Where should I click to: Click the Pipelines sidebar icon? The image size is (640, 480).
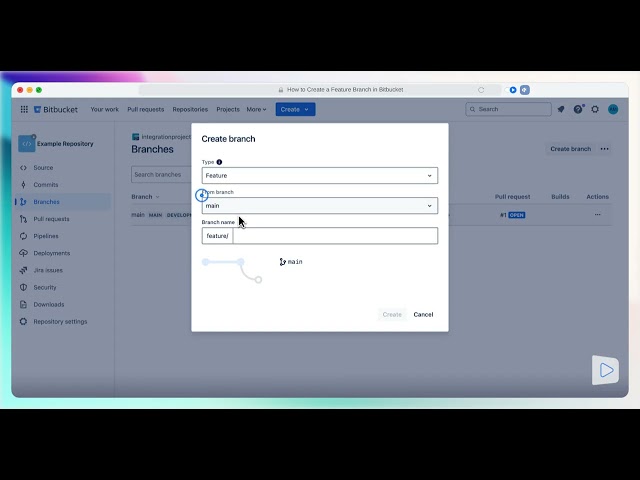[23, 236]
